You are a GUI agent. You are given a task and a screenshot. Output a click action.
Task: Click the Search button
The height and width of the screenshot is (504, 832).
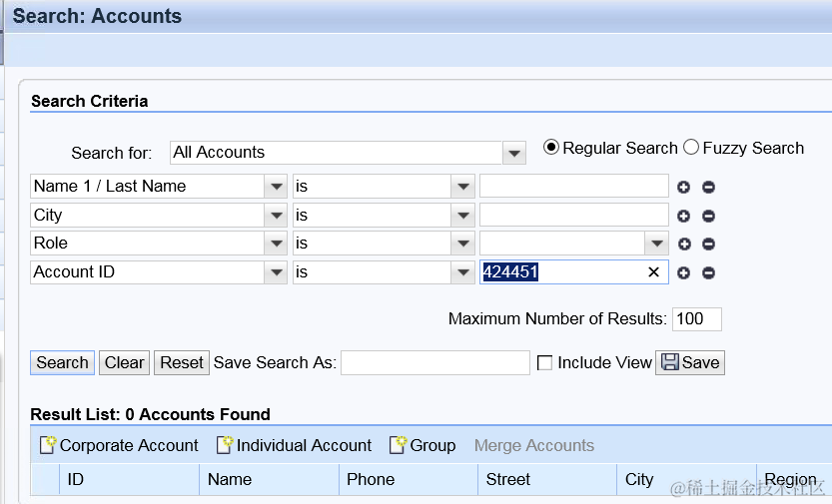pos(62,363)
